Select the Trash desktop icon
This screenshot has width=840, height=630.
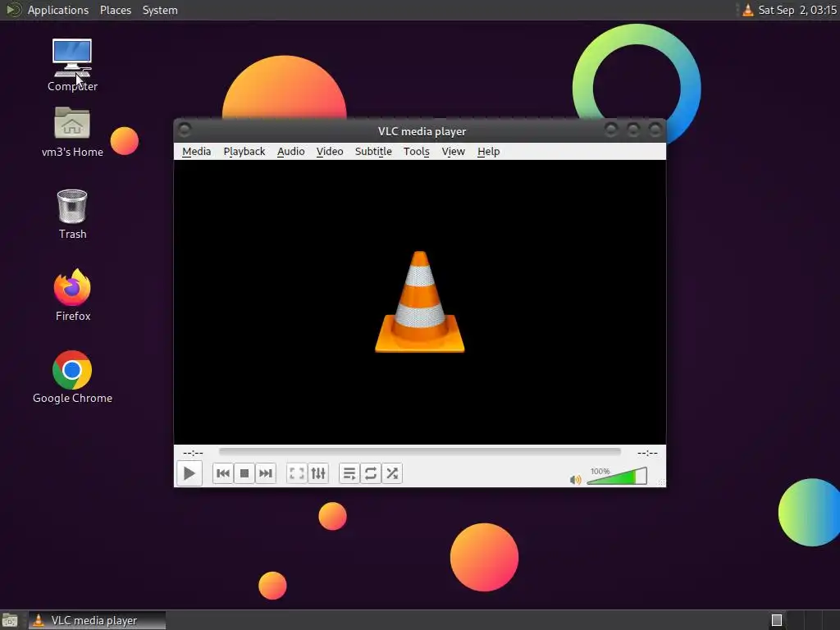point(72,214)
